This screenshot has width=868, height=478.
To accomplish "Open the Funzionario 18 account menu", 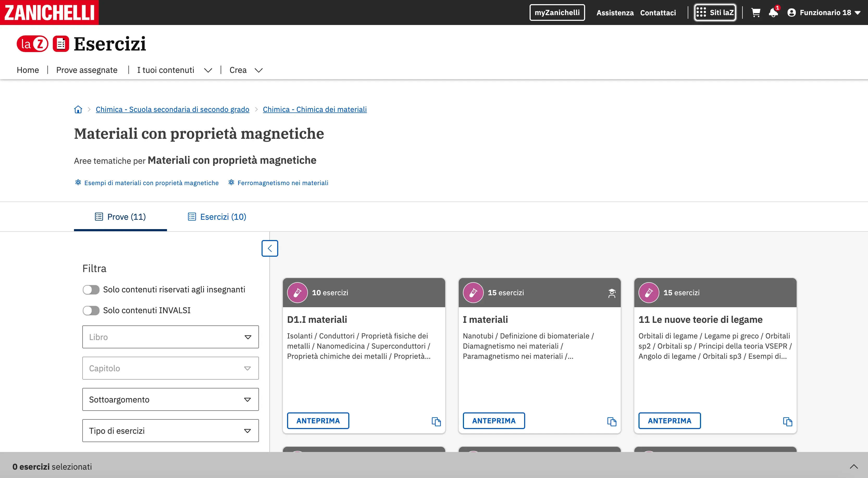I will coord(824,12).
